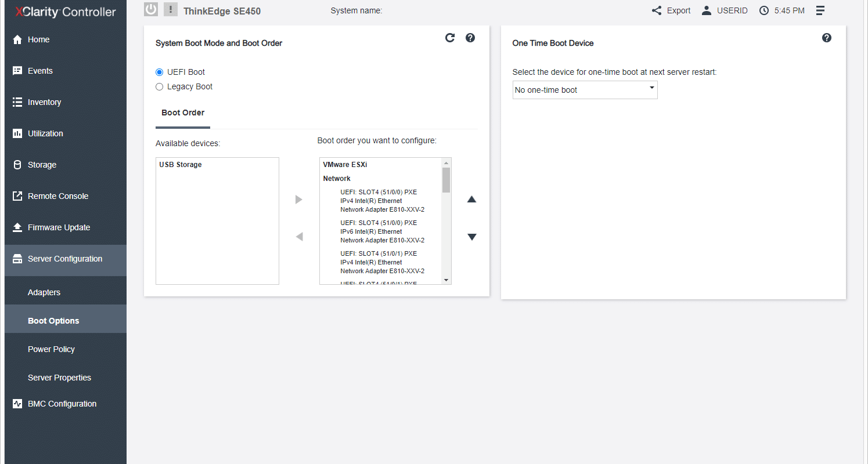Select USB Storage in available devices
Image resolution: width=868 pixels, height=464 pixels.
coord(181,165)
